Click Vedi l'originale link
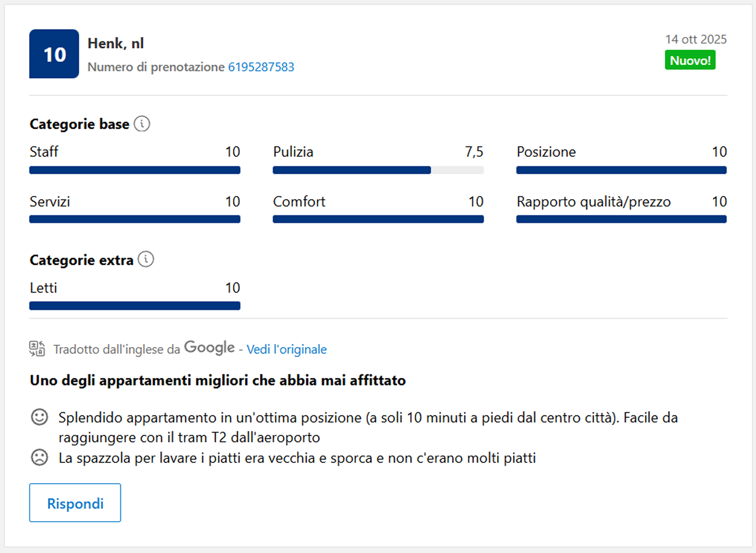This screenshot has width=756, height=553. 287,349
